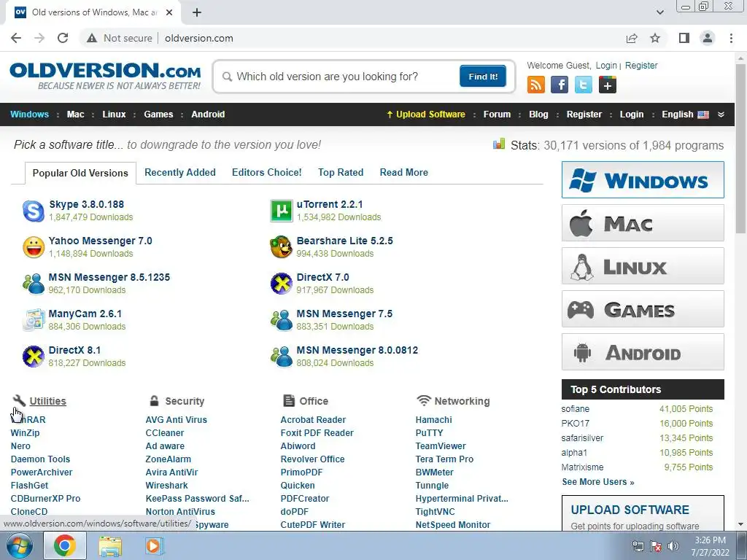Reload the page
This screenshot has width=747, height=560.
(x=63, y=38)
